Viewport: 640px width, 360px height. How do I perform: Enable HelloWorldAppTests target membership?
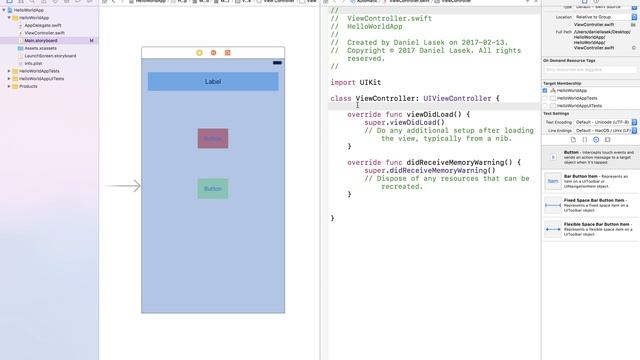click(545, 98)
